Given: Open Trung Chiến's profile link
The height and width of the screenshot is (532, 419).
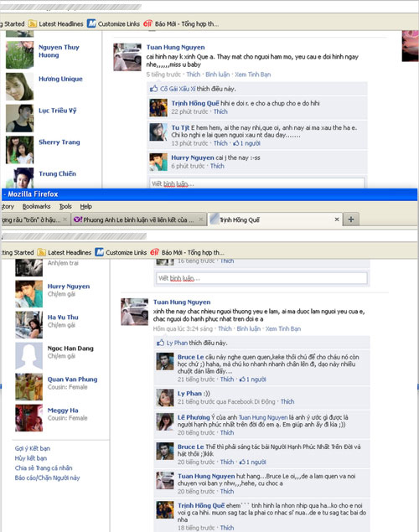Looking at the screenshot, I should click(x=57, y=173).
